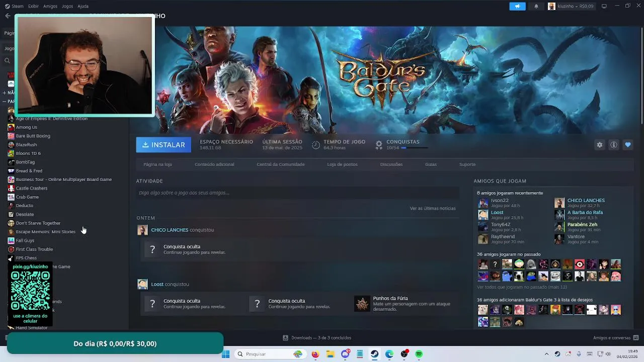Click the Windows Pesquisar search box

[270, 354]
